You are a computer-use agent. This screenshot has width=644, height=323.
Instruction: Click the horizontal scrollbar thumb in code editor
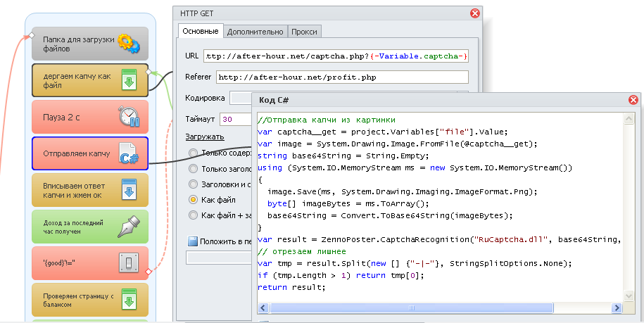pos(412,308)
